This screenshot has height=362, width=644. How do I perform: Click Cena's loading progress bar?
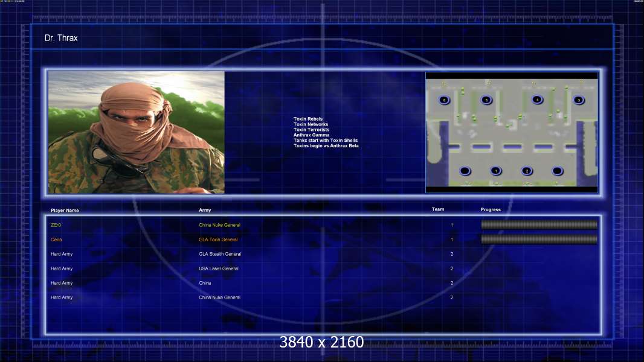539,240
